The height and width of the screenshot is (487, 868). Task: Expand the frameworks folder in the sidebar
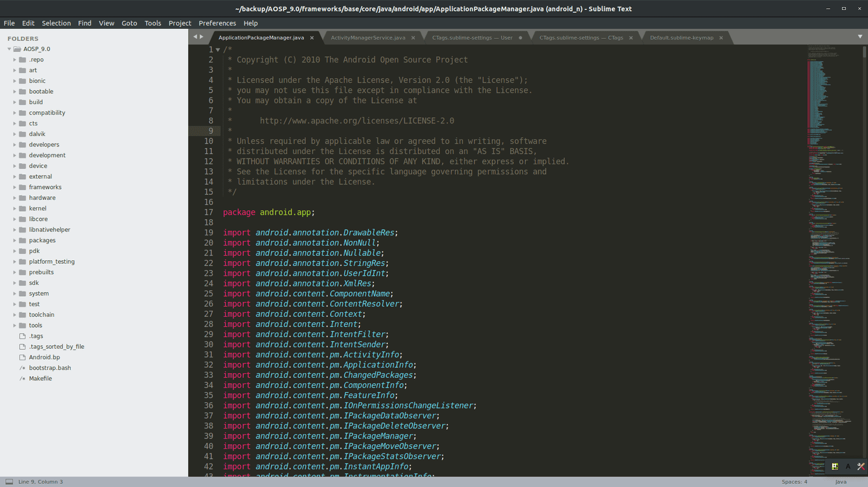(14, 187)
